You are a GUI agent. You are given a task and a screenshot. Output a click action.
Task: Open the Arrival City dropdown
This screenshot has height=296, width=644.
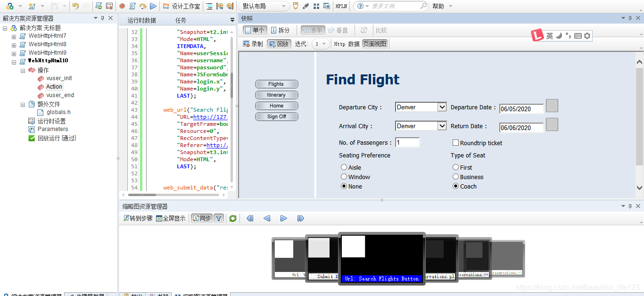[x=421, y=126]
